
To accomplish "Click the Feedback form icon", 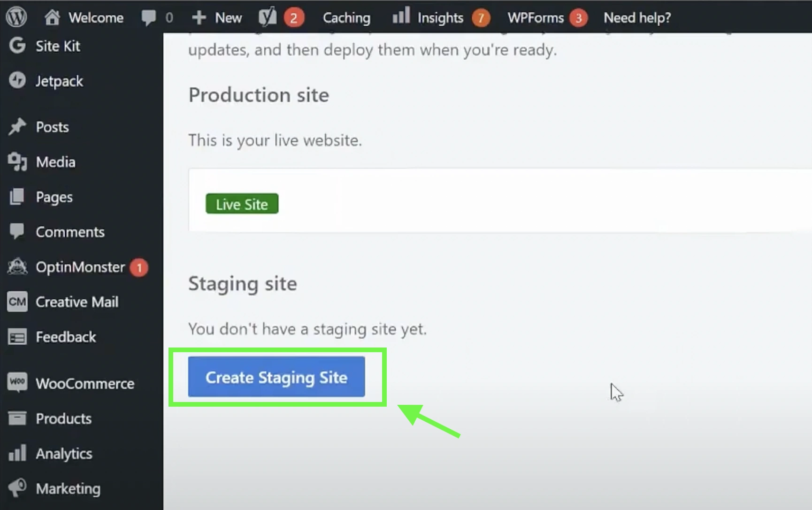I will click(x=17, y=337).
